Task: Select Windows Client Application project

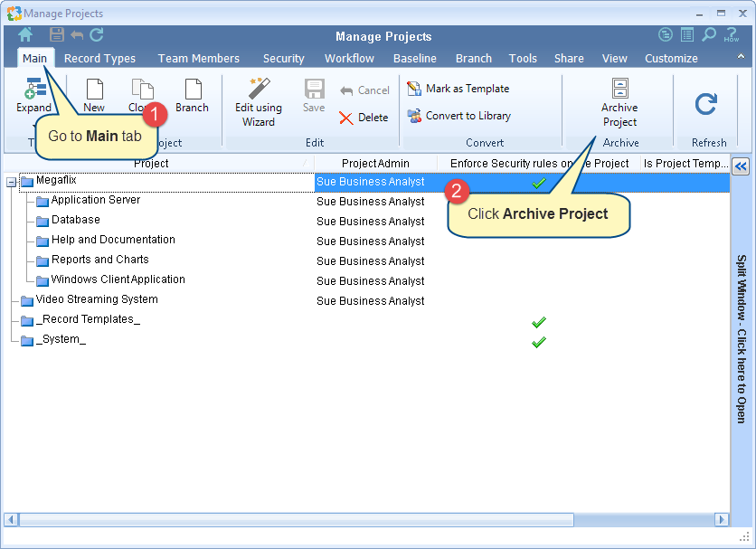Action: 118,279
